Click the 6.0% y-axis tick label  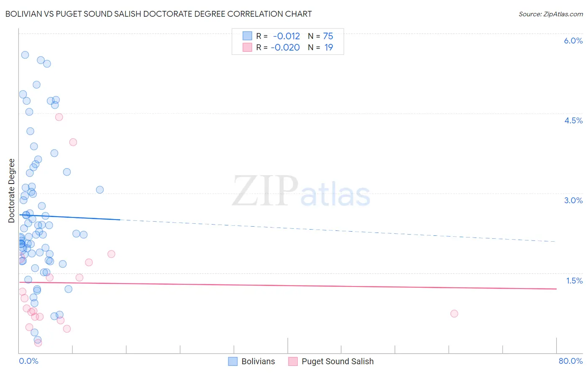pos(573,41)
